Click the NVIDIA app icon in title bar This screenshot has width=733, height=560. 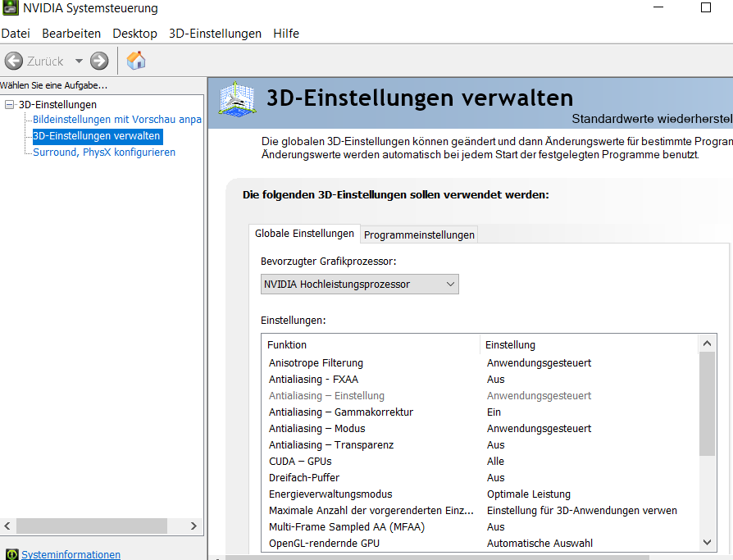tap(11, 7)
